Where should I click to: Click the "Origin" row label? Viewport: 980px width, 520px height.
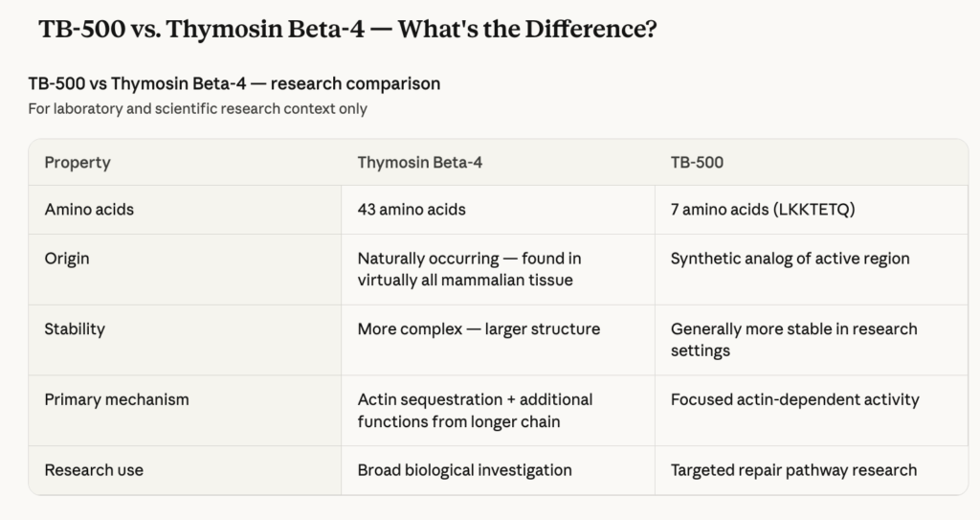pyautogui.click(x=68, y=259)
